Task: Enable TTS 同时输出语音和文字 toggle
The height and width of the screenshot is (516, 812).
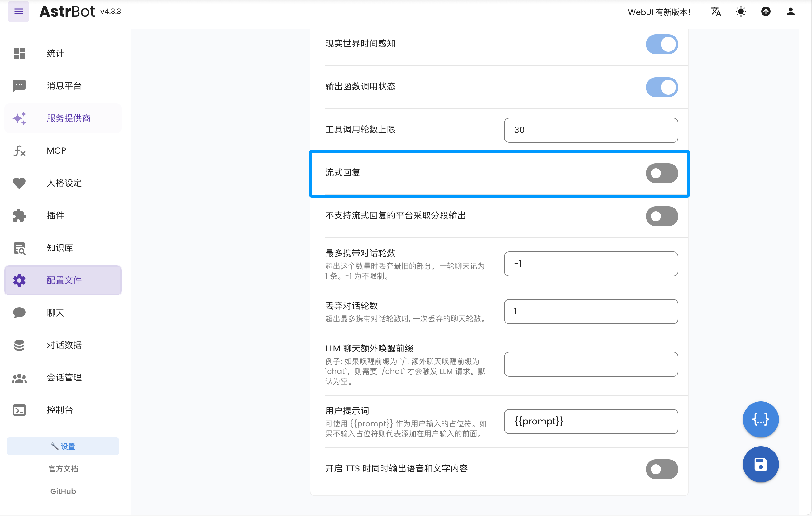Action: click(x=662, y=469)
